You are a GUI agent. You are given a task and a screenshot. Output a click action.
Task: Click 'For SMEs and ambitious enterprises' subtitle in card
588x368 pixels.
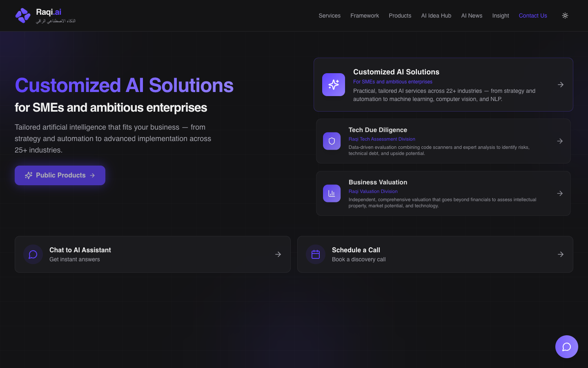click(x=392, y=82)
